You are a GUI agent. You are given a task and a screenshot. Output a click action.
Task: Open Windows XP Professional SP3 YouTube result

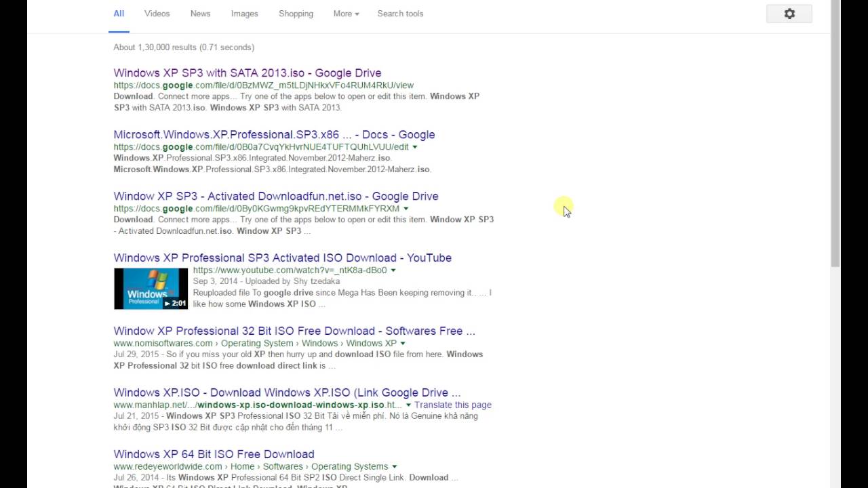(282, 258)
